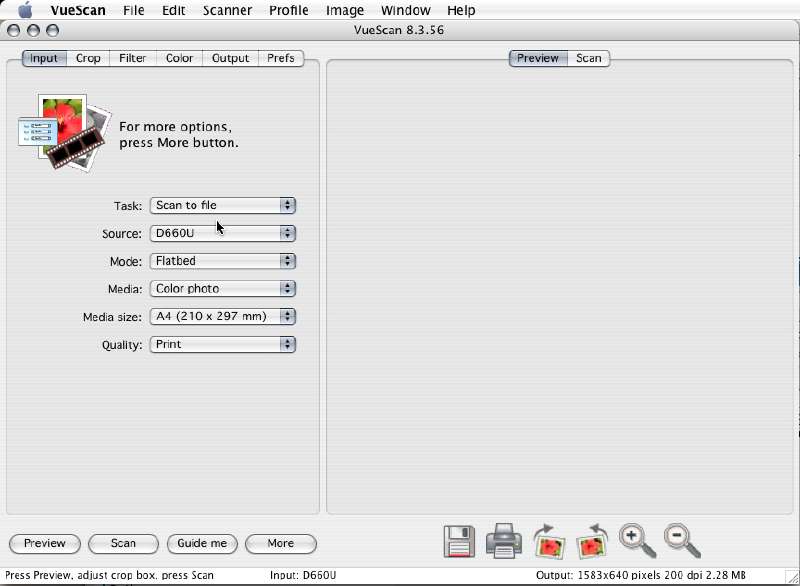Switch to the Prefs tab
The height and width of the screenshot is (586, 800).
click(281, 58)
